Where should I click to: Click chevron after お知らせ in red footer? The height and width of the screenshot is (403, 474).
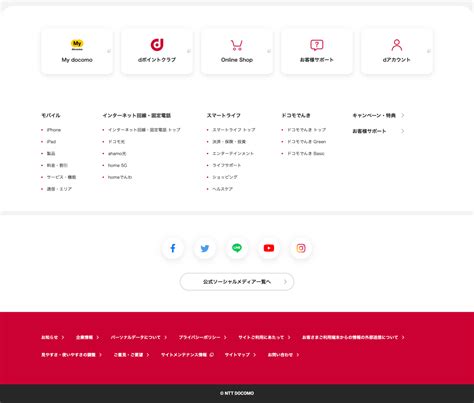(x=63, y=337)
